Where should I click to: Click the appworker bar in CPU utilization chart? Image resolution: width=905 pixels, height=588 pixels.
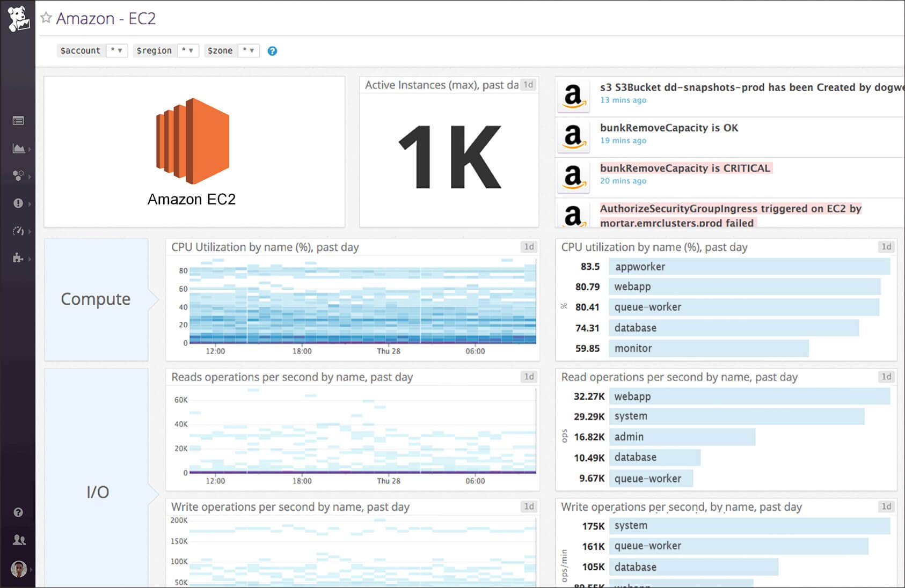[746, 267]
